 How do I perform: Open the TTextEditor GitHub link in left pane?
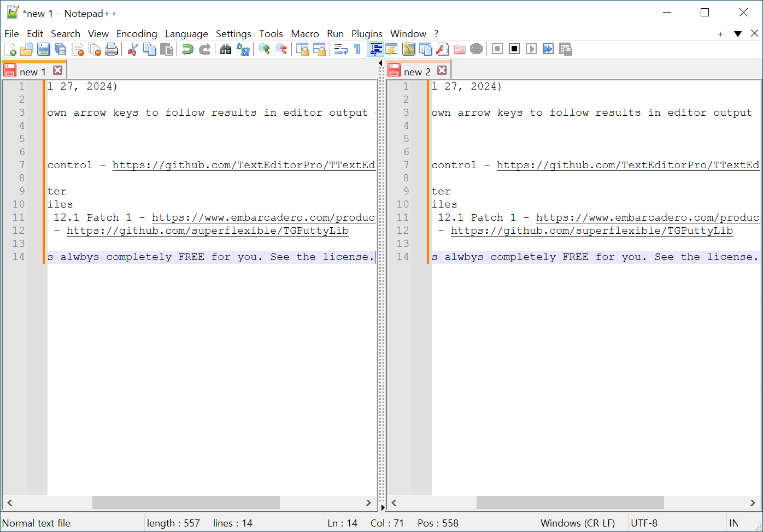click(244, 165)
